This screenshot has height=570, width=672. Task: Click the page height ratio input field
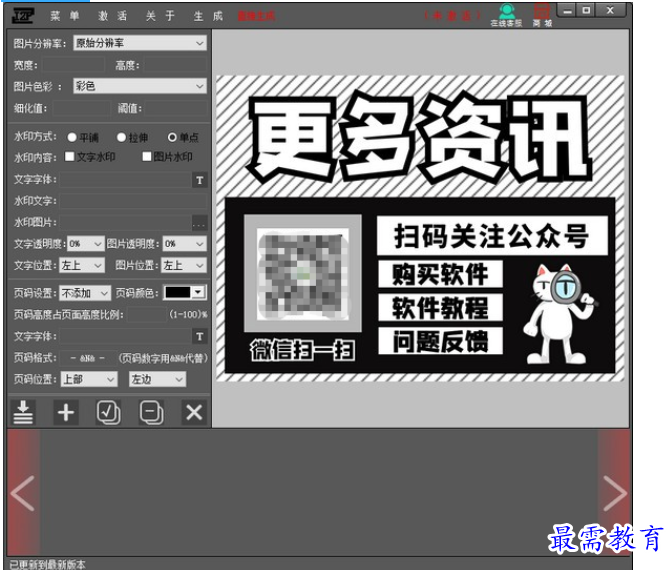pos(147,315)
